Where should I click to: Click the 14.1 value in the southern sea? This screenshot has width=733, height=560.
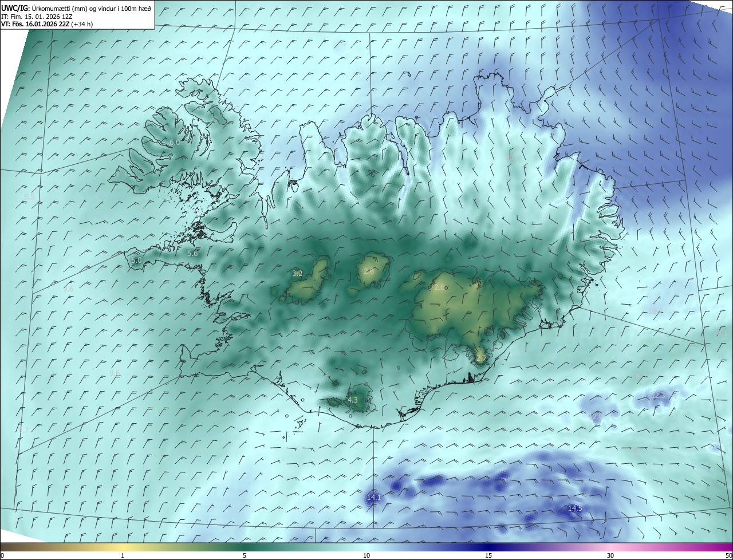(x=374, y=498)
